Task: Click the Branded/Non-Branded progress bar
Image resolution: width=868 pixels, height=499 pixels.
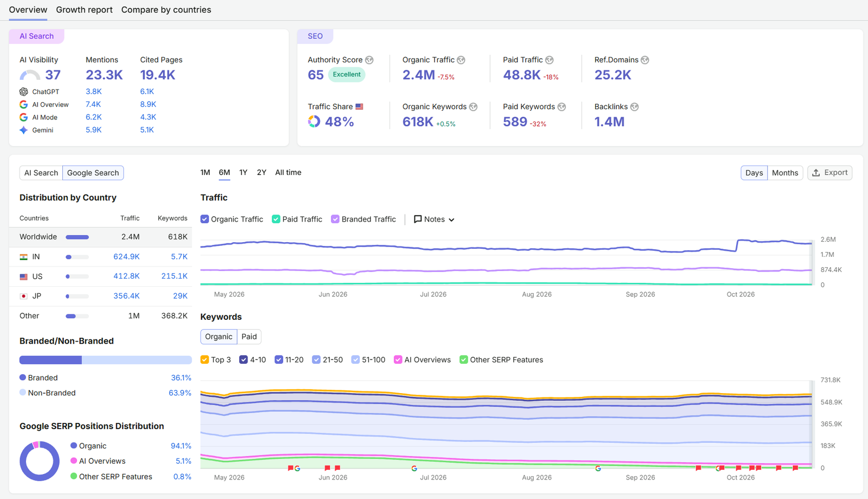Action: coord(105,360)
